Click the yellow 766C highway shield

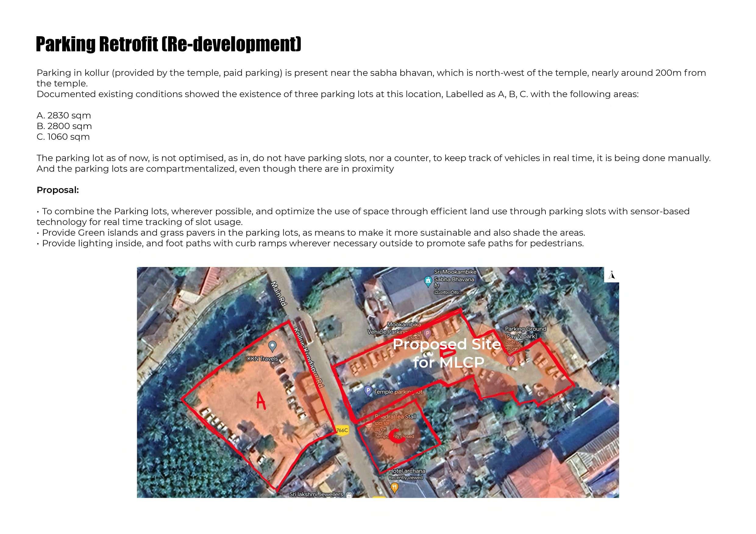point(342,430)
